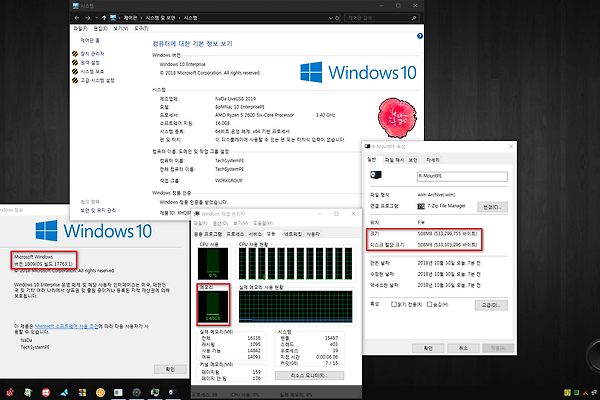Click the Back arrow in System window

point(77,18)
